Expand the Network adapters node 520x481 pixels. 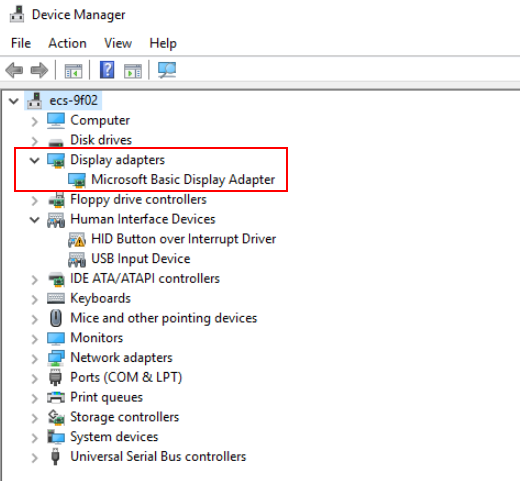[x=34, y=359]
